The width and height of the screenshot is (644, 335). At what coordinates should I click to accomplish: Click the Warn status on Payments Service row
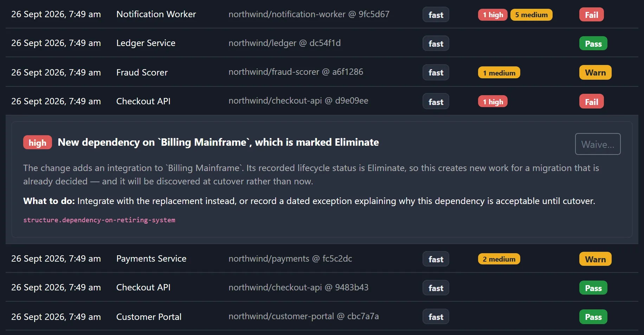pyautogui.click(x=595, y=259)
